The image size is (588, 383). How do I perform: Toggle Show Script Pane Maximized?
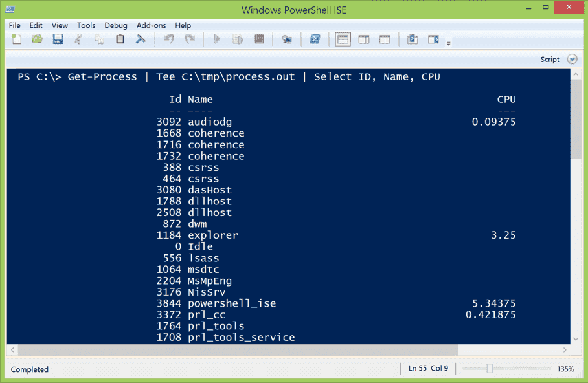[385, 39]
